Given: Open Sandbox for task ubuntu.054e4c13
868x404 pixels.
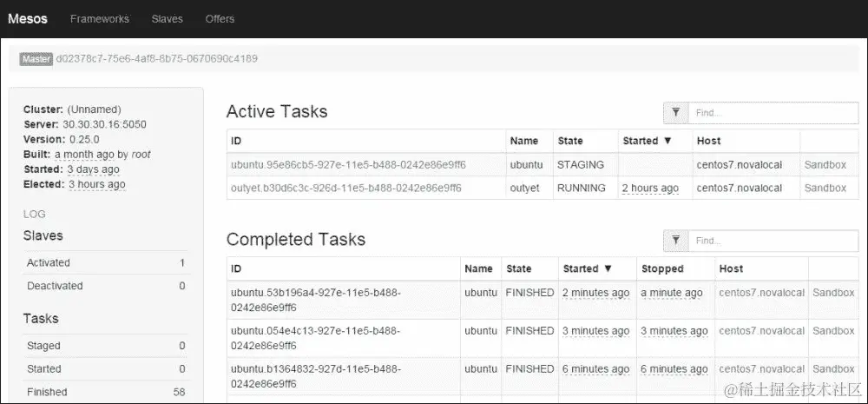Looking at the screenshot, I should click(833, 331).
